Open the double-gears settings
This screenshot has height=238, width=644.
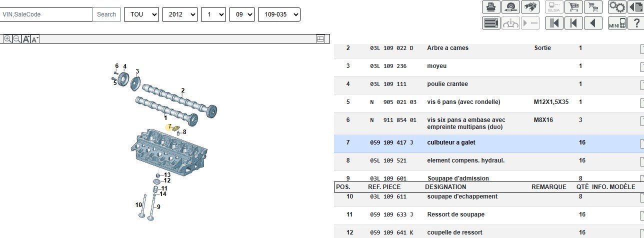[x=617, y=7]
